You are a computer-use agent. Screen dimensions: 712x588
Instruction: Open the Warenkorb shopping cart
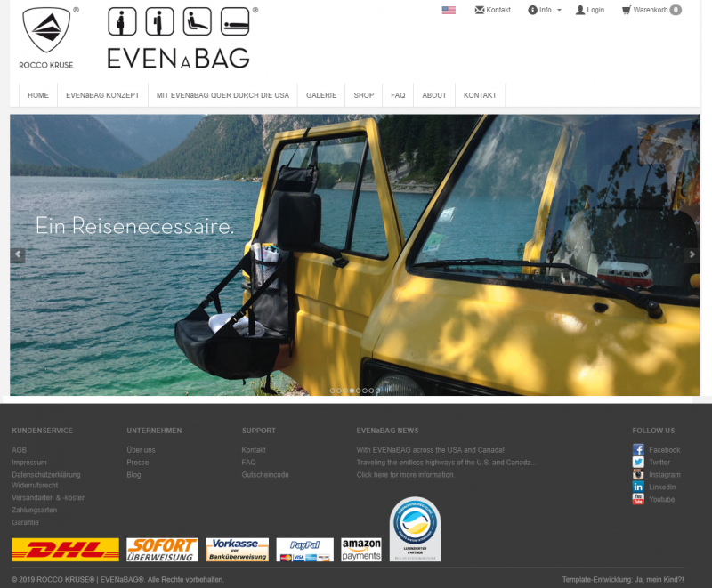(x=651, y=10)
